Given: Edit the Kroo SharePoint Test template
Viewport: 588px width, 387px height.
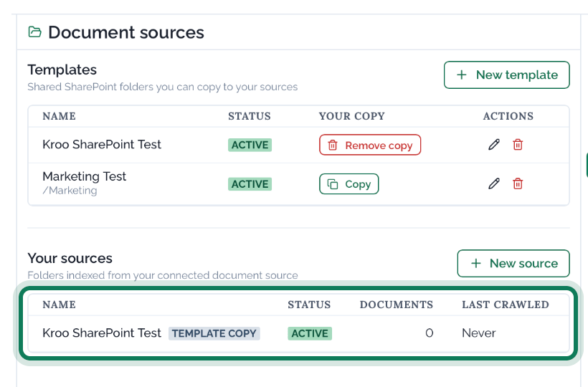Looking at the screenshot, I should [494, 145].
